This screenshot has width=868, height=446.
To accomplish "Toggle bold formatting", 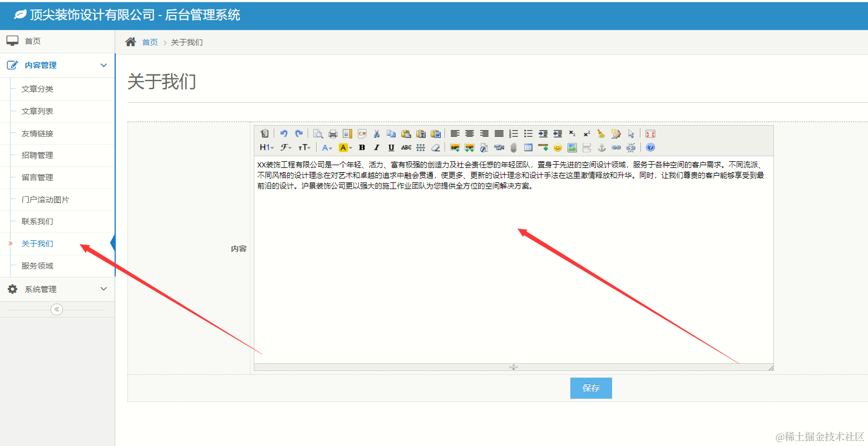I will pyautogui.click(x=362, y=147).
